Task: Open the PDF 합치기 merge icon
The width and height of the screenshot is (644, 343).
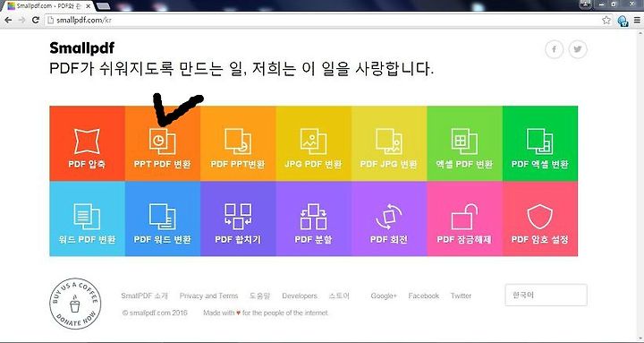Action: pos(238,217)
